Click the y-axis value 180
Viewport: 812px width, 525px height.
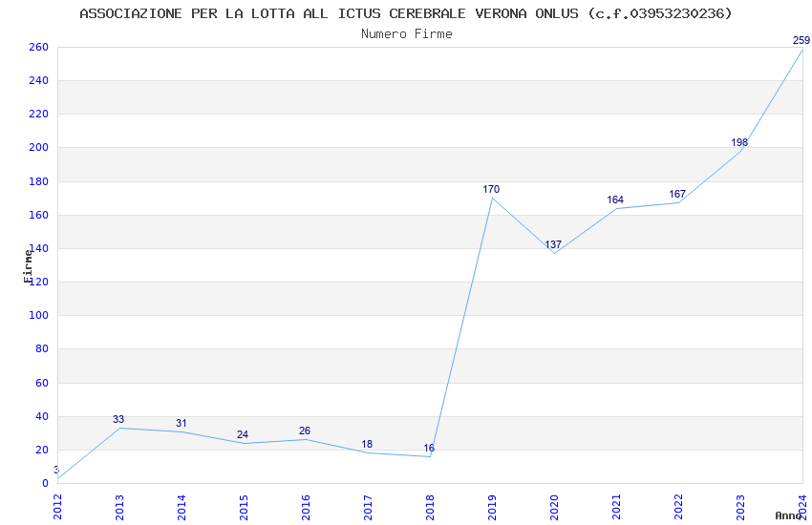point(38,181)
